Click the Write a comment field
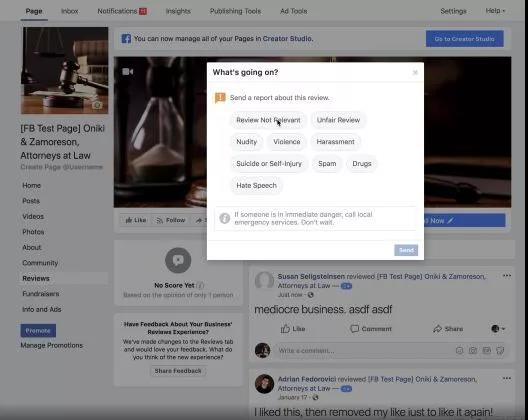528x420 pixels. pyautogui.click(x=364, y=351)
